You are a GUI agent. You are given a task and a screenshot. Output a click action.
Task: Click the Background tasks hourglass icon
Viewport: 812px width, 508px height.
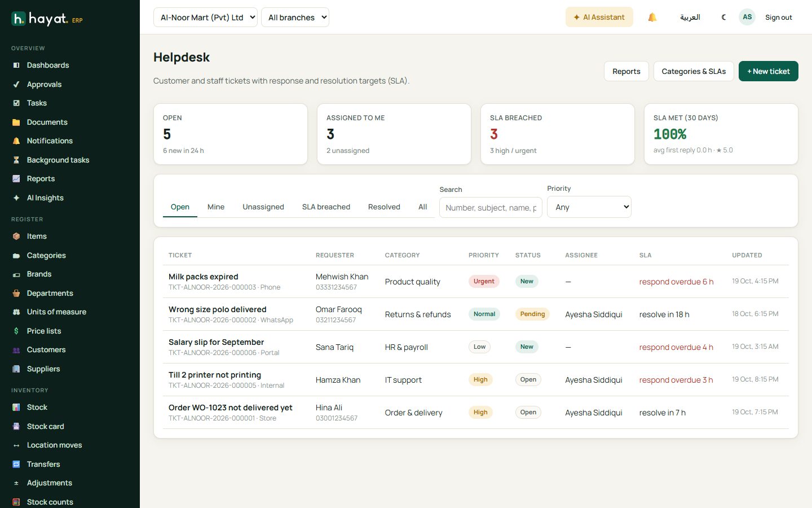click(x=16, y=160)
